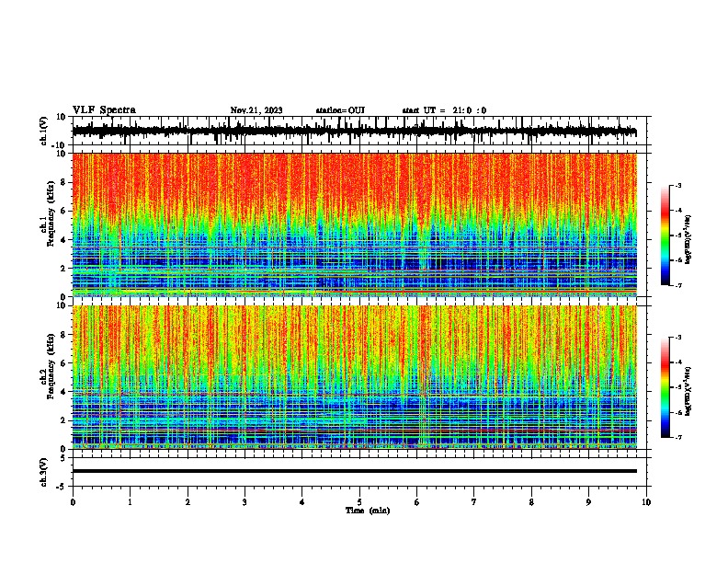Click the date 'Nov.21, 2023' label
The width and height of the screenshot is (728, 563).
tap(256, 110)
